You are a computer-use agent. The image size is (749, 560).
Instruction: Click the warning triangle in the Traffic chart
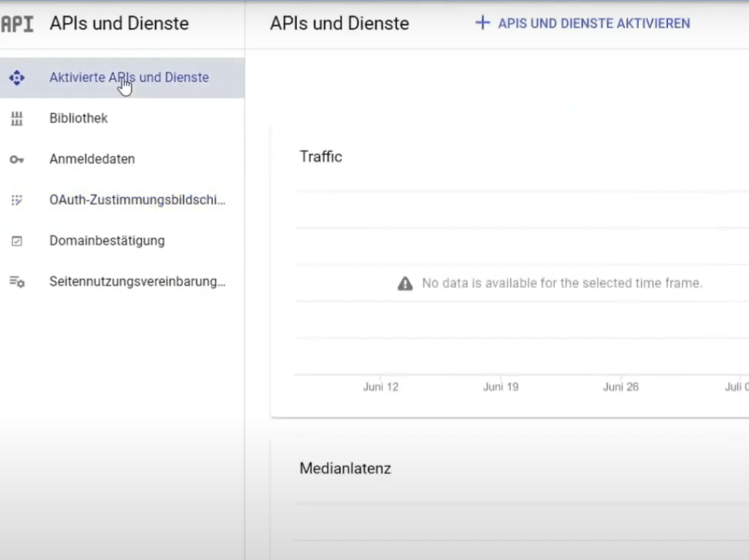tap(405, 284)
